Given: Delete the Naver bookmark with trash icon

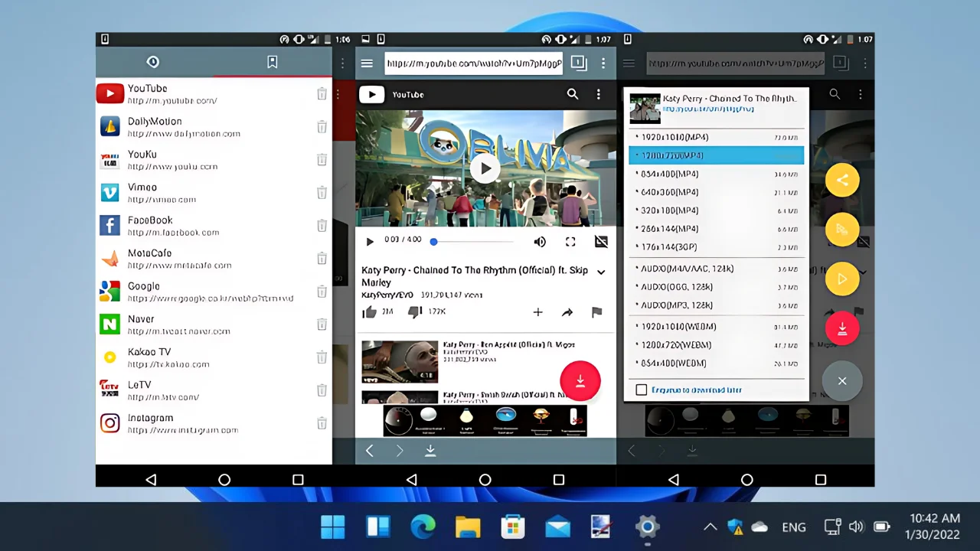Looking at the screenshot, I should [322, 324].
